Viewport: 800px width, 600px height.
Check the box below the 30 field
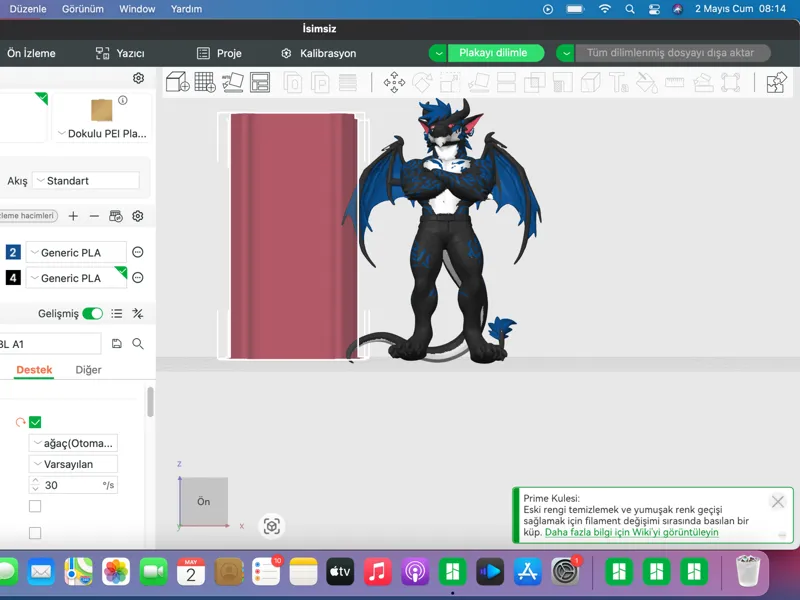click(35, 506)
